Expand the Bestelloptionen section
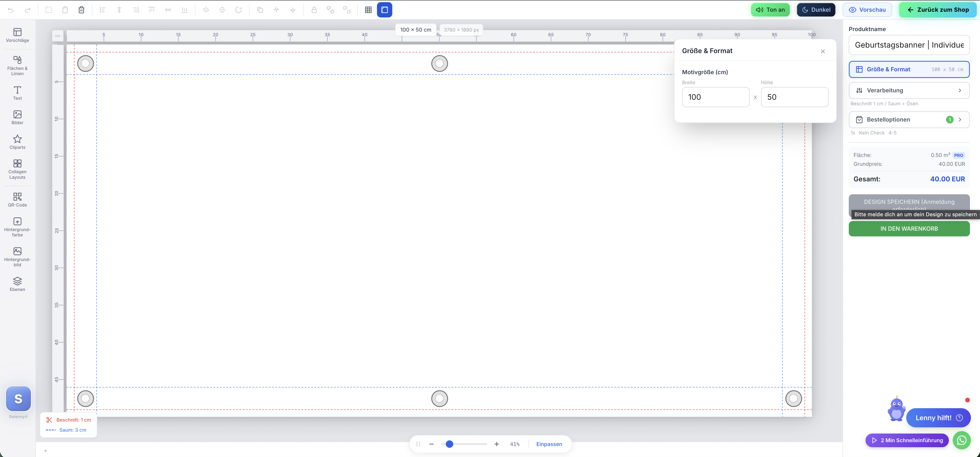This screenshot has height=457, width=980. coord(908,120)
